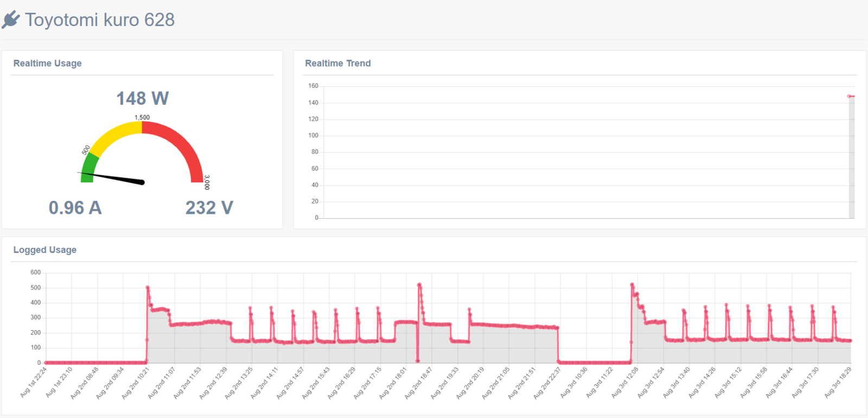
Task: Click the Aug 2nd 08:48 axis label
Action: click(85, 383)
